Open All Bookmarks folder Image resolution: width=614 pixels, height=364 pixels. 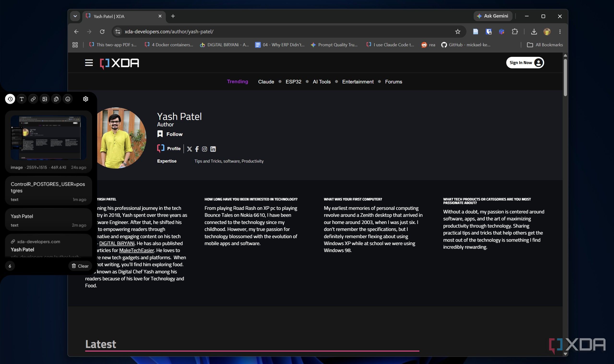(x=545, y=45)
